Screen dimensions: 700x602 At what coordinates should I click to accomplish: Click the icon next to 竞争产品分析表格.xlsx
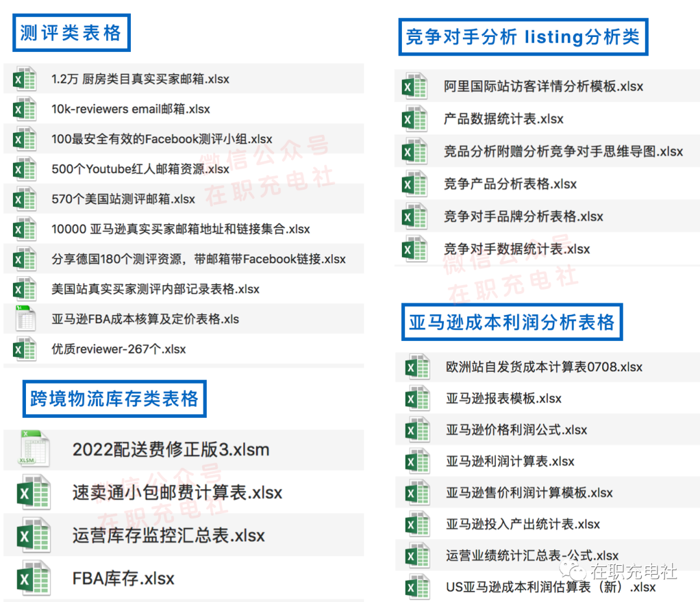tap(415, 184)
